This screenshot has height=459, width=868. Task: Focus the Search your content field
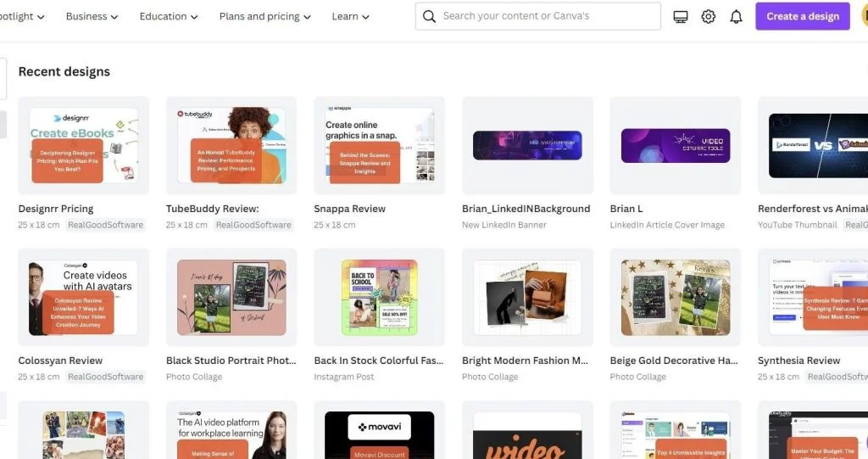tap(538, 16)
